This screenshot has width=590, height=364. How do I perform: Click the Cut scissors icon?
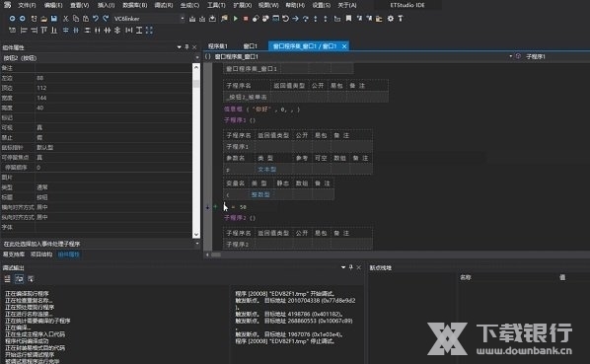[66, 19]
